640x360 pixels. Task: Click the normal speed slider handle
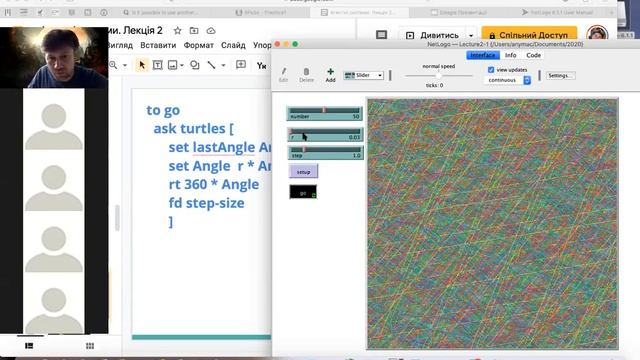tap(438, 76)
